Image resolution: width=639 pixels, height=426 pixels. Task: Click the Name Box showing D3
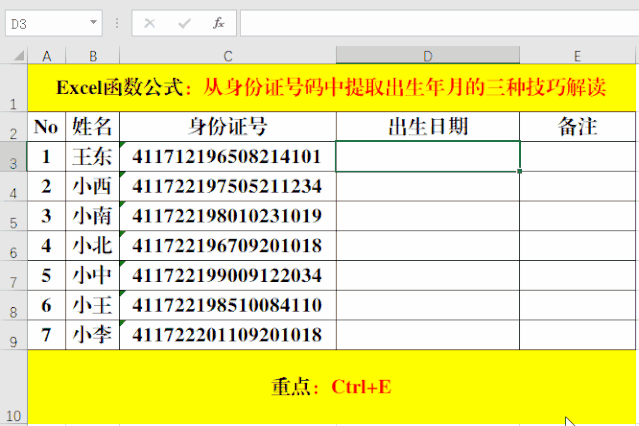(x=53, y=23)
